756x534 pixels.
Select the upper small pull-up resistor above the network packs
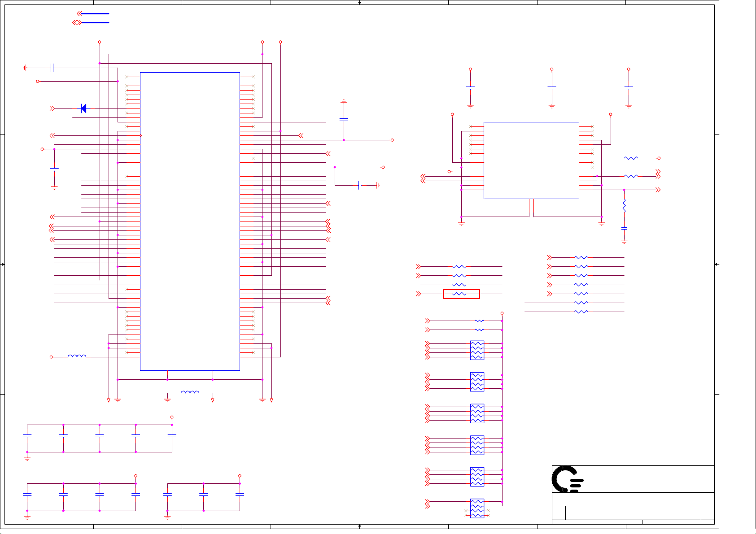480,321
